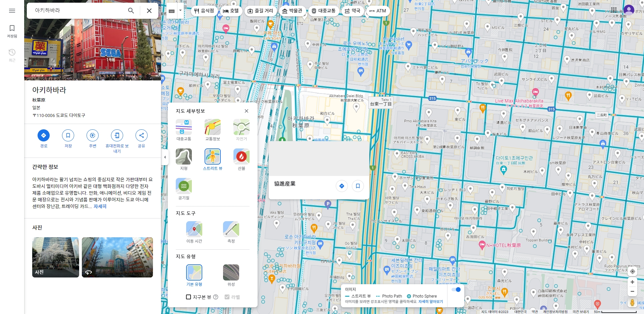Show the 산불 wildfire layer
Screen dimensions: 644x314
coord(241,159)
